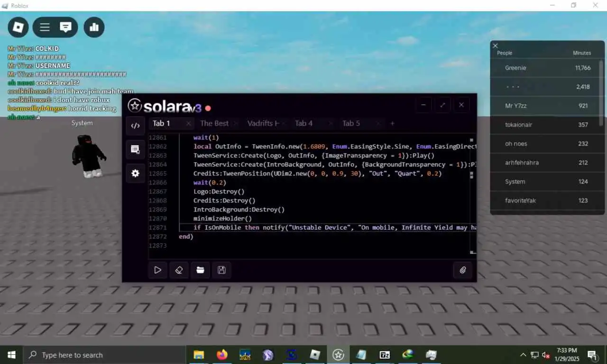Screen dimensions: 607x364
Task: Toggle the Roblox chat window icon
Action: point(65,27)
